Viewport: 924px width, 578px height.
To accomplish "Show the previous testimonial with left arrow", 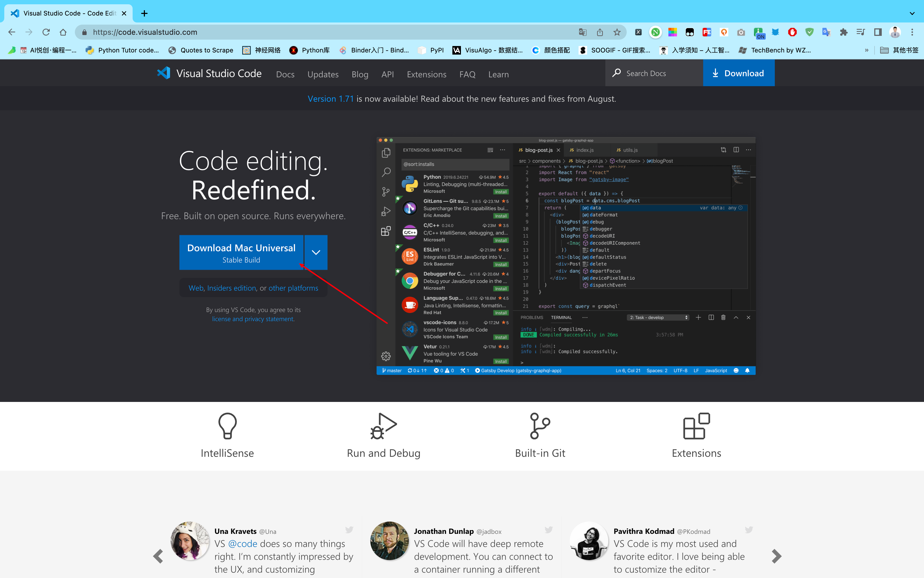I will click(158, 556).
